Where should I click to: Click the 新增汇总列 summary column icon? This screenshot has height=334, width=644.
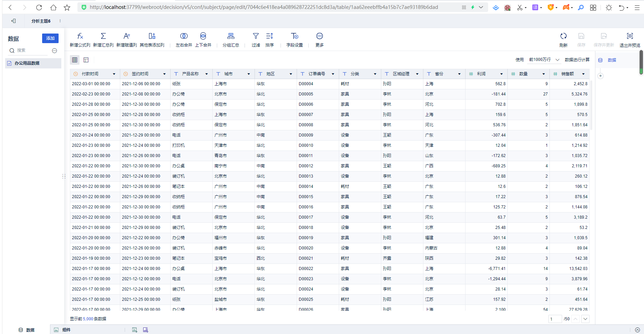(103, 36)
